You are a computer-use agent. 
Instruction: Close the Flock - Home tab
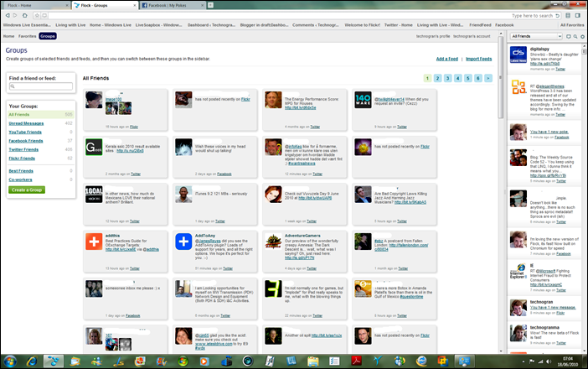tap(67, 5)
